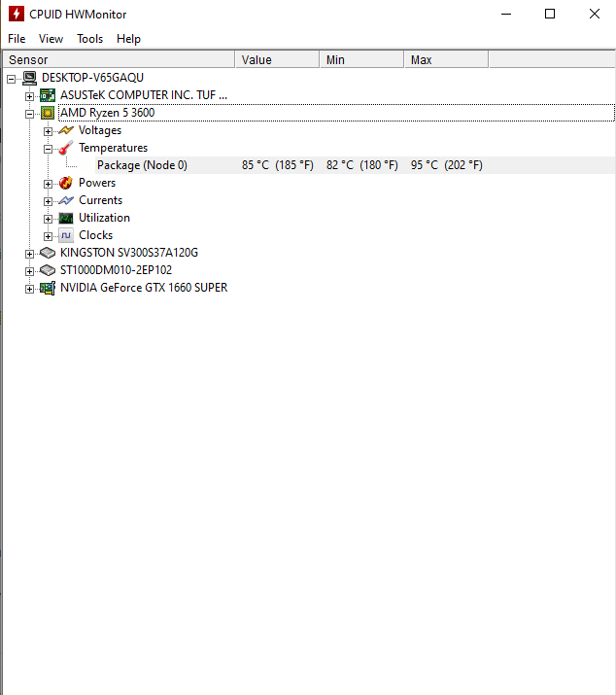
Task: Select the Package (Node 0) row label
Action: click(x=142, y=165)
